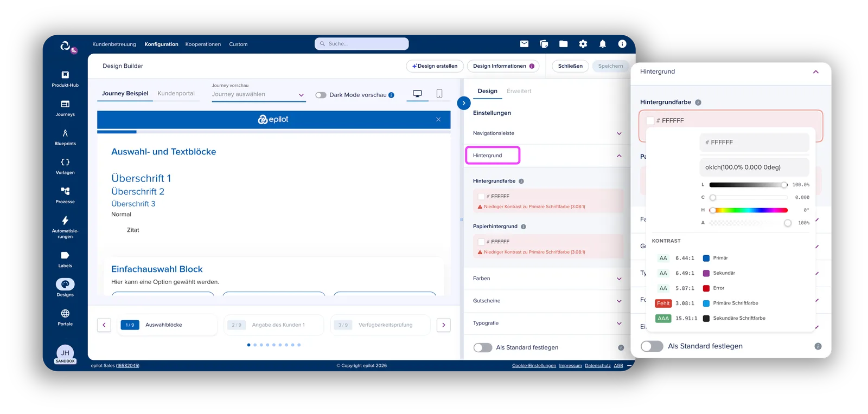The image size is (868, 414).
Task: Open Impressum footer link
Action: coord(570,366)
